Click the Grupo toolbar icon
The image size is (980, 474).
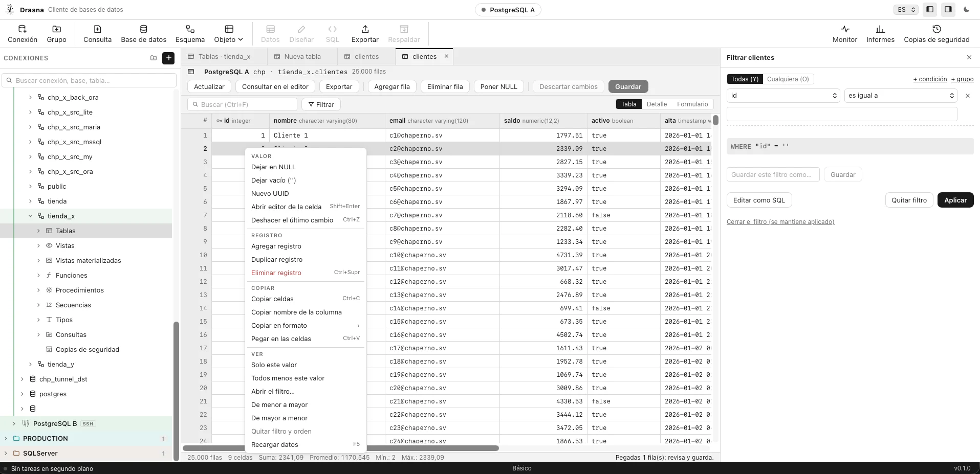[x=56, y=34]
